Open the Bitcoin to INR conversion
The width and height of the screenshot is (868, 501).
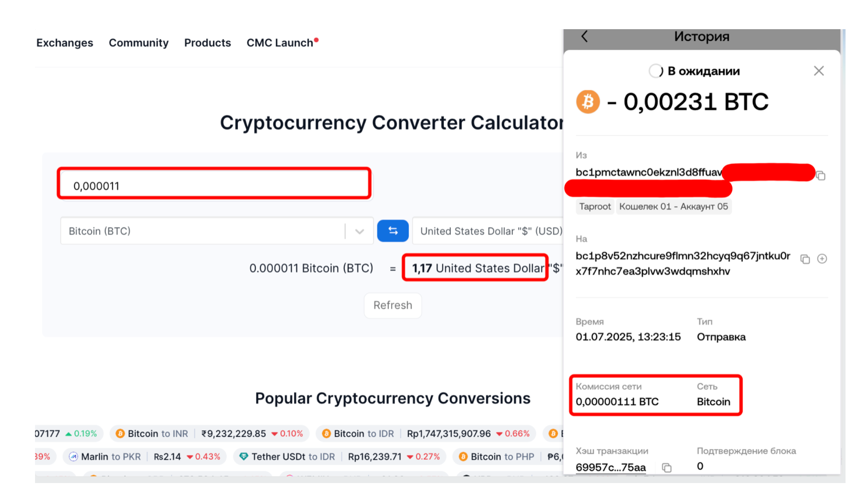click(x=158, y=434)
